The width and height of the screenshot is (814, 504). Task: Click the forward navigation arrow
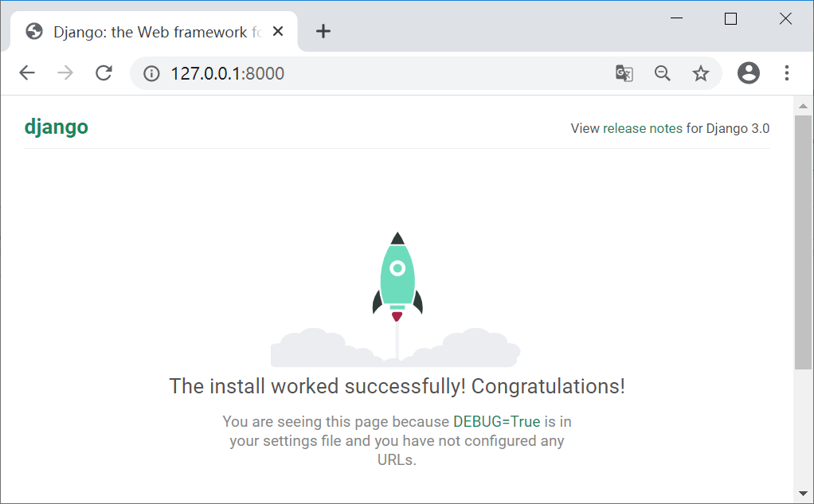(65, 72)
